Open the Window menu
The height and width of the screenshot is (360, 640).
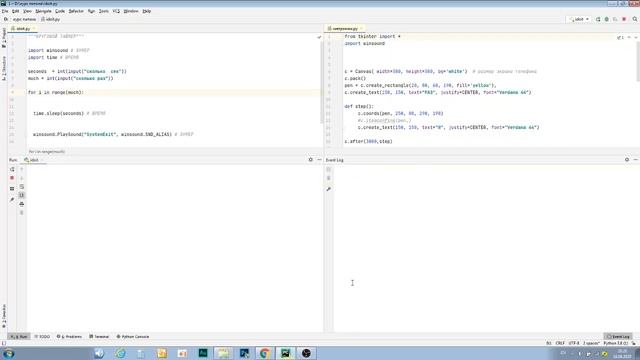tap(131, 11)
